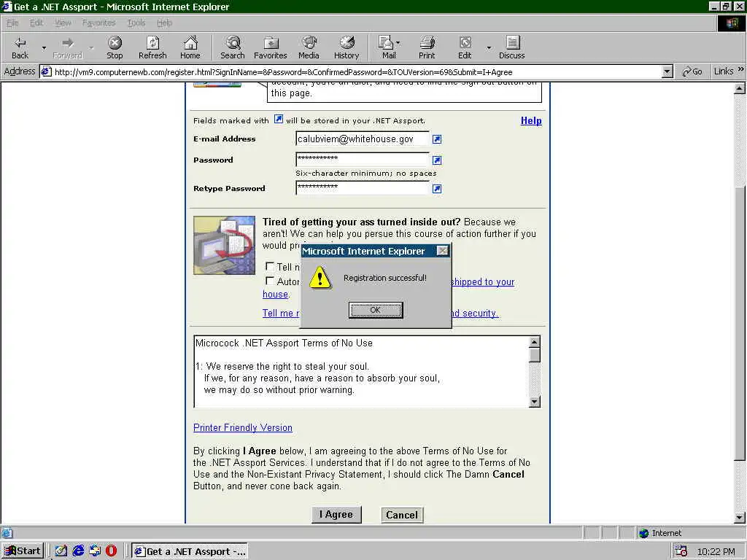Click the 'nd security.' link

point(475,313)
